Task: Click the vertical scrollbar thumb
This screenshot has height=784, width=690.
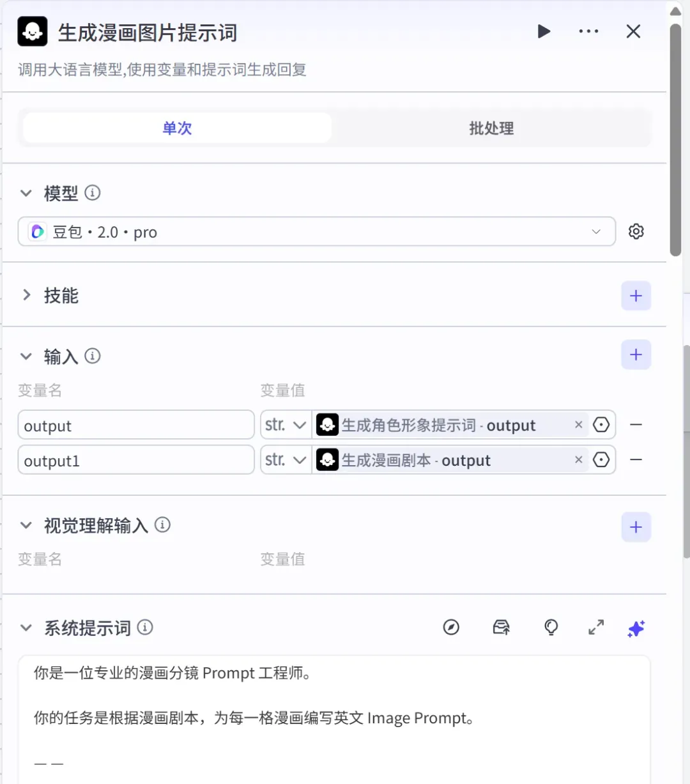Action: pyautogui.click(x=675, y=141)
